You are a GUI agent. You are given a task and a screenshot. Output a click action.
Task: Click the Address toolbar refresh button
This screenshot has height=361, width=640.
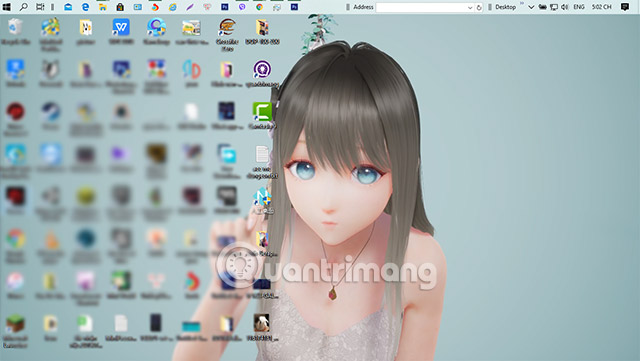[479, 7]
